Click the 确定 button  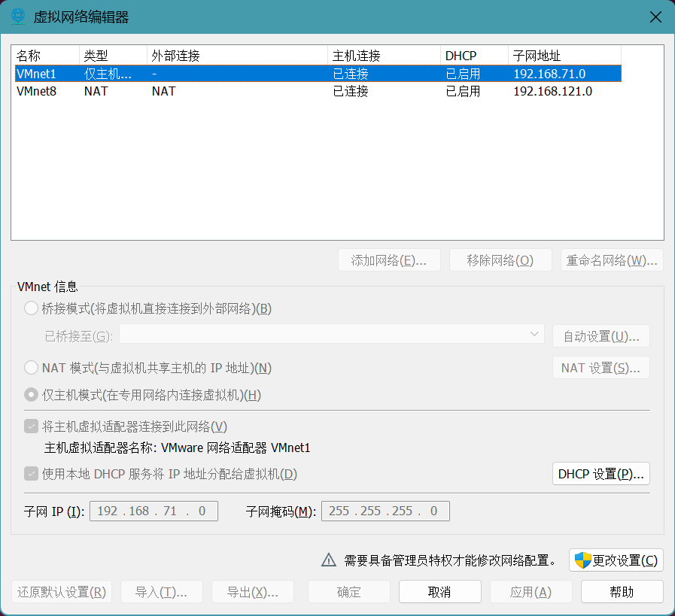point(348,592)
